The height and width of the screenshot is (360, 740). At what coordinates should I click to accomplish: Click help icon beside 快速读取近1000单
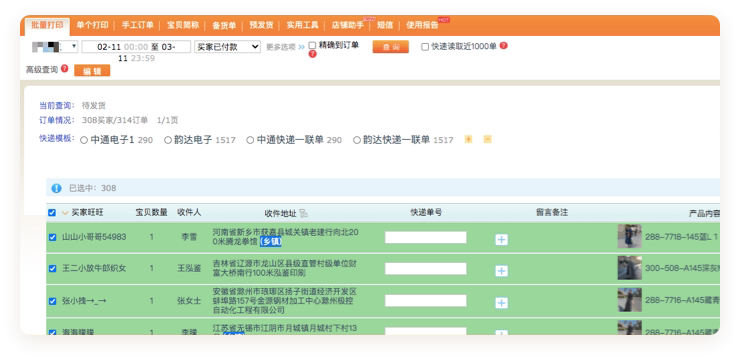point(504,46)
